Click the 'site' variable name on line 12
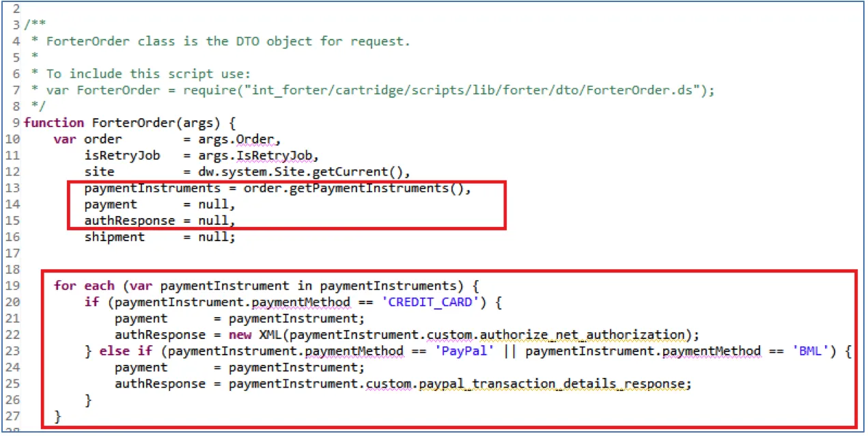This screenshot has height=436, width=868. 100,172
